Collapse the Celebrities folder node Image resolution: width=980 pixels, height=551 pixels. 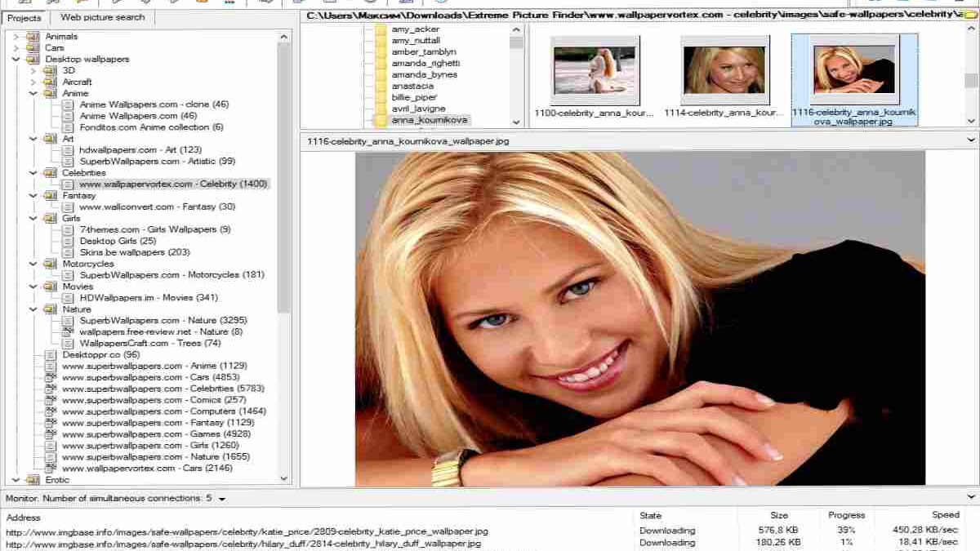(33, 173)
